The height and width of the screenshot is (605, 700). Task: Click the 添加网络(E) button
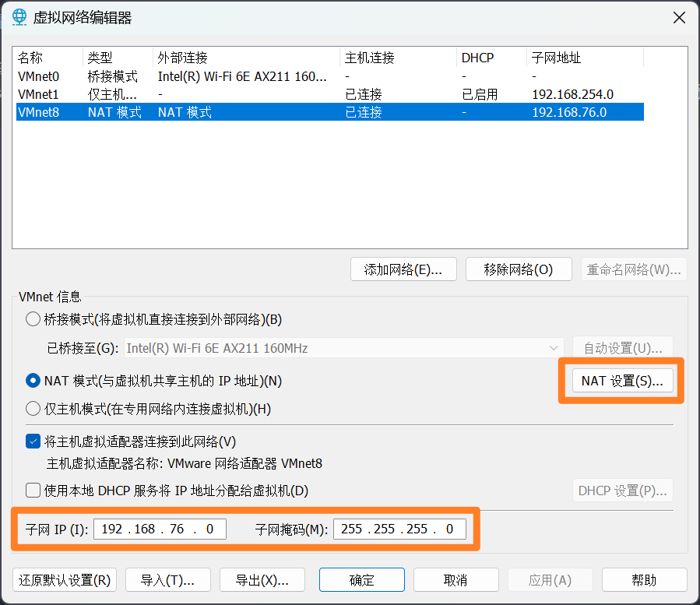[403, 269]
